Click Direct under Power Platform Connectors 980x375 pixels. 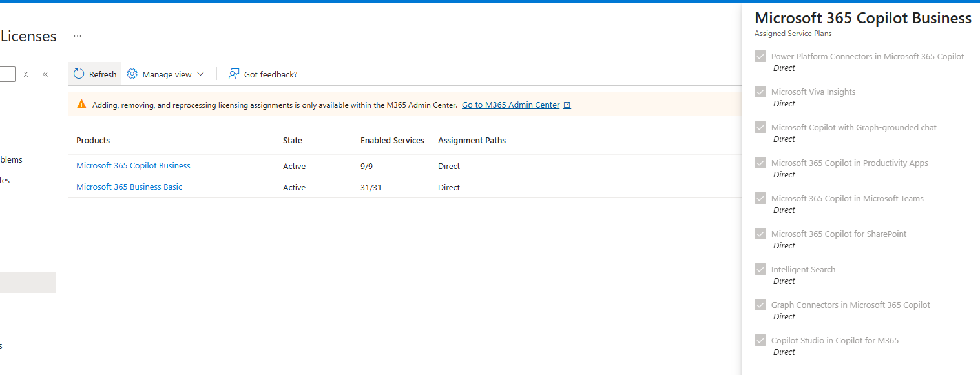coord(784,68)
